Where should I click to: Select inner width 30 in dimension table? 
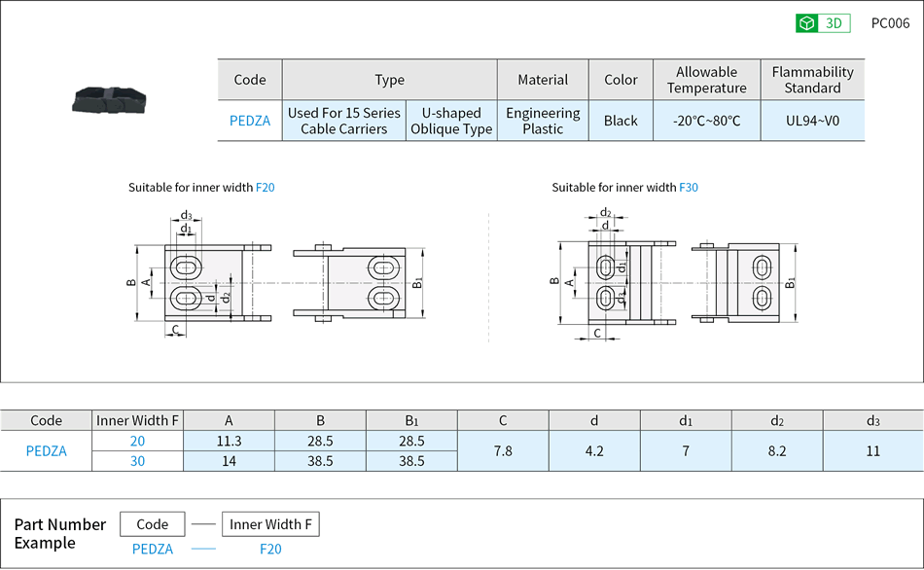[137, 461]
